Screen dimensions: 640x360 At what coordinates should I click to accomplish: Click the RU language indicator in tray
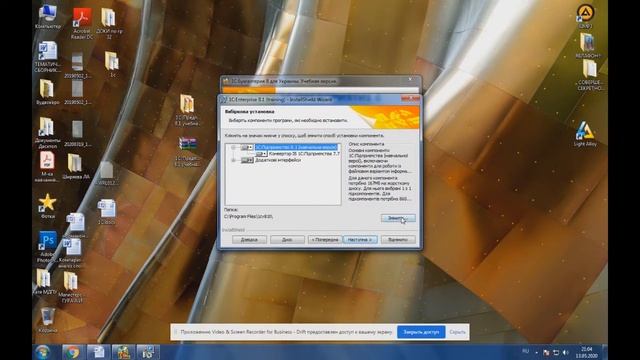click(525, 351)
